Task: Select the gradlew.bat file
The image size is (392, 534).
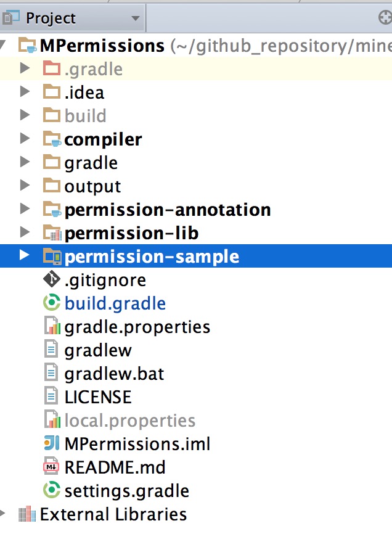Action: click(114, 374)
